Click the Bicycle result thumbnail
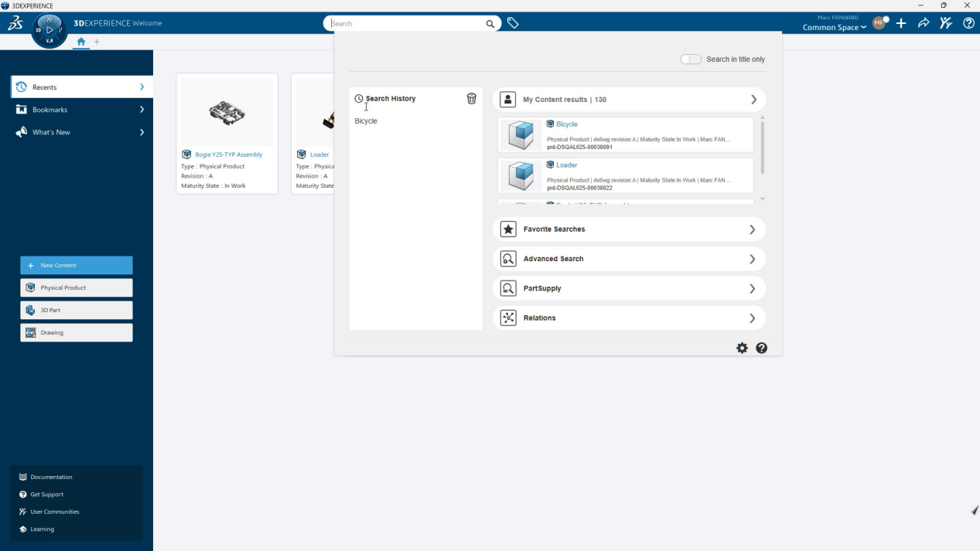 coord(521,135)
